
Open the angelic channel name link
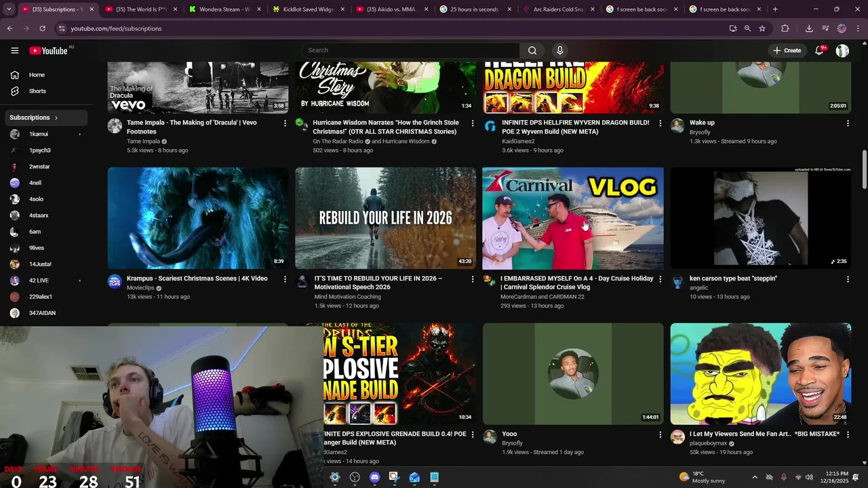click(x=698, y=288)
